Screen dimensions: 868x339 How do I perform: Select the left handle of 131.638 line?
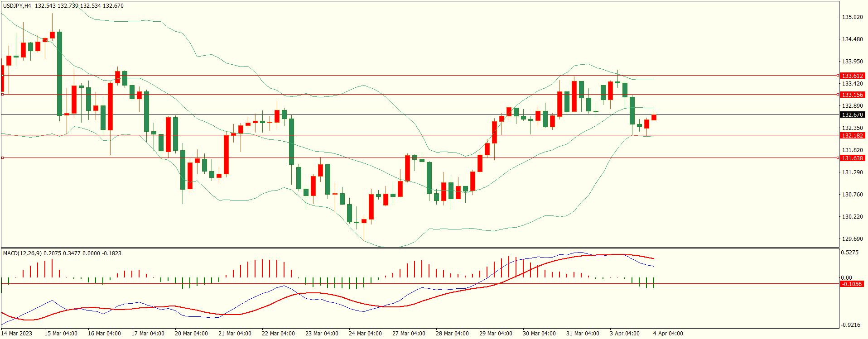pos(3,158)
